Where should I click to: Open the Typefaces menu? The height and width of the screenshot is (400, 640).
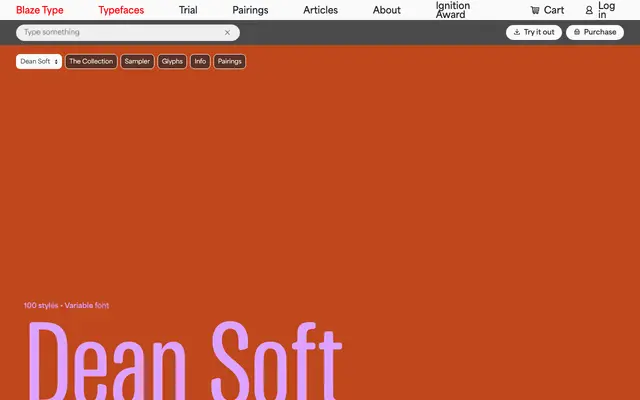click(x=121, y=10)
